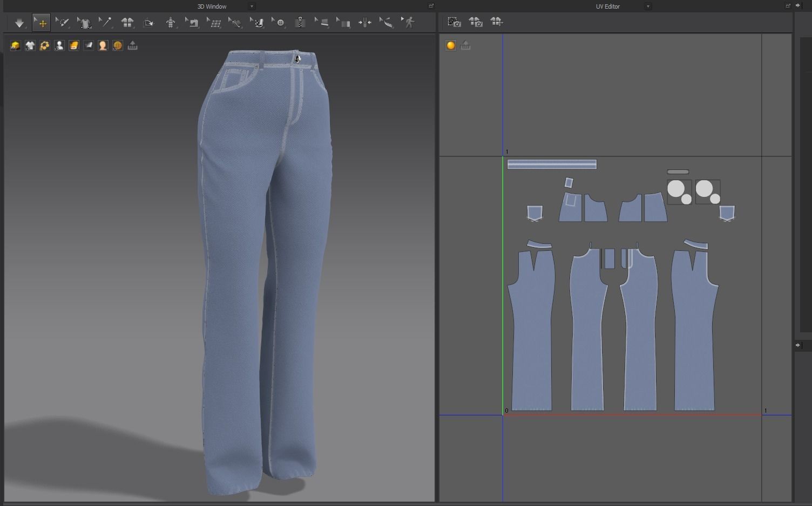Screen dimensions: 812x506
Task: Toggle the avatar figure display option
Action: tap(59, 46)
